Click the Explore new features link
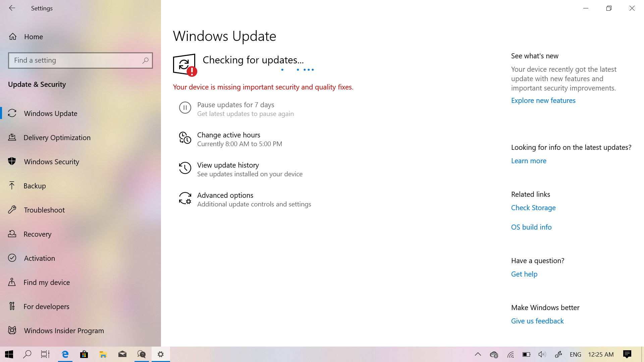Screen dimensions: 644x362 pyautogui.click(x=543, y=100)
